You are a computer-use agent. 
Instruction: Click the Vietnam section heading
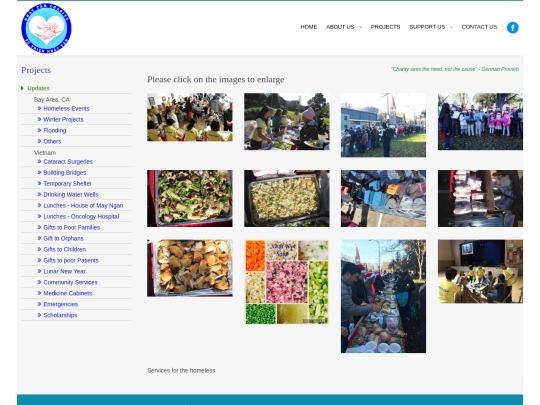point(45,153)
